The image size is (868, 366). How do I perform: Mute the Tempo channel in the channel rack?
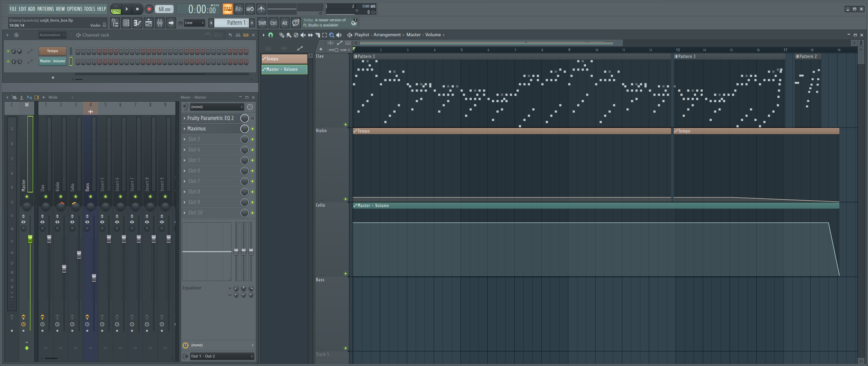click(8, 51)
